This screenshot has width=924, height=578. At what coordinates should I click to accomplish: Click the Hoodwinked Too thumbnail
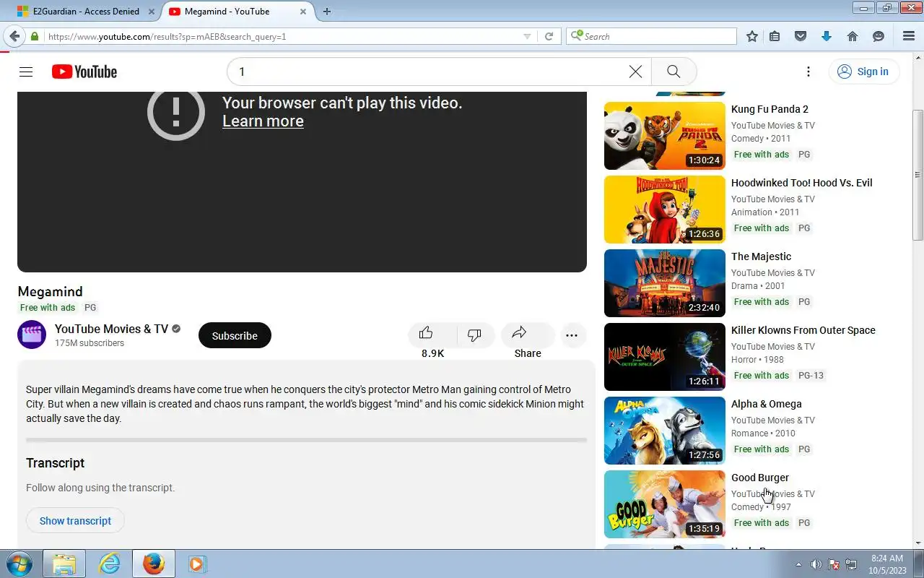665,210
